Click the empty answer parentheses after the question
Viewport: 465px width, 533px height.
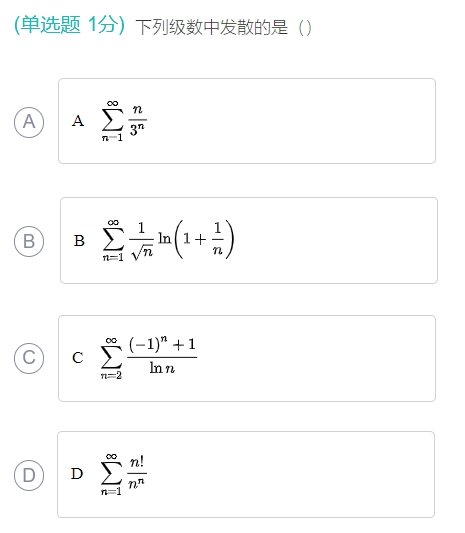(305, 28)
